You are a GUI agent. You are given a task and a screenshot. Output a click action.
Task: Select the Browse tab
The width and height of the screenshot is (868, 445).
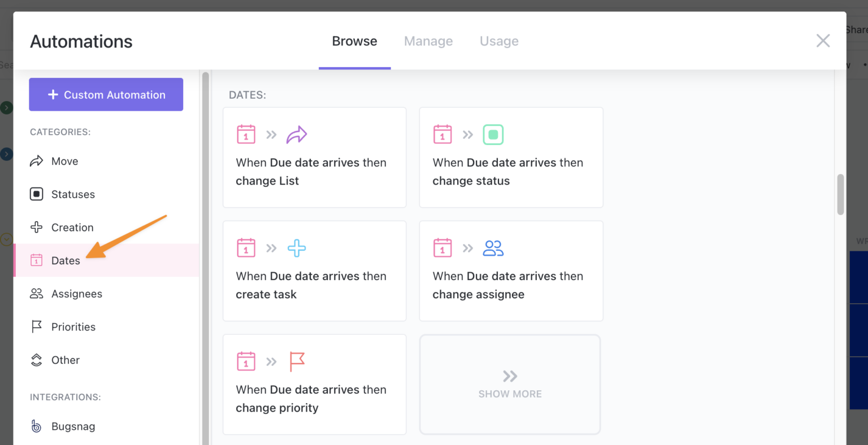(354, 41)
